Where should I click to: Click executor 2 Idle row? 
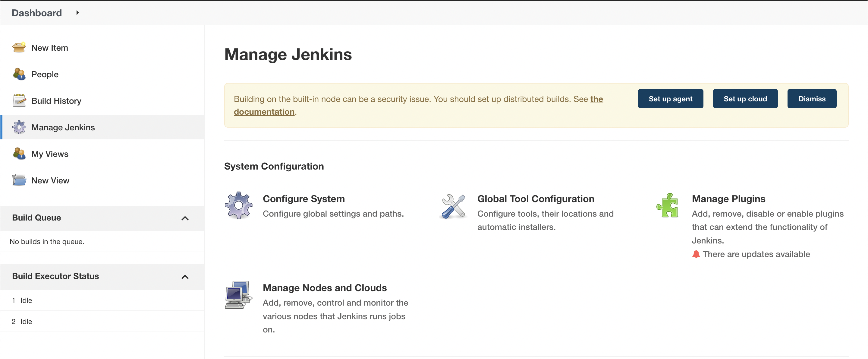(x=102, y=322)
